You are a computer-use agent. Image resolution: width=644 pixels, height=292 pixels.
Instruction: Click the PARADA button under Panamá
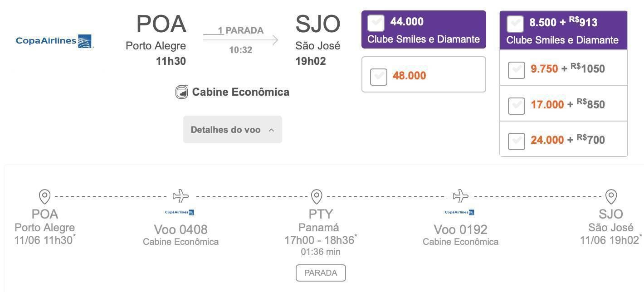321,273
